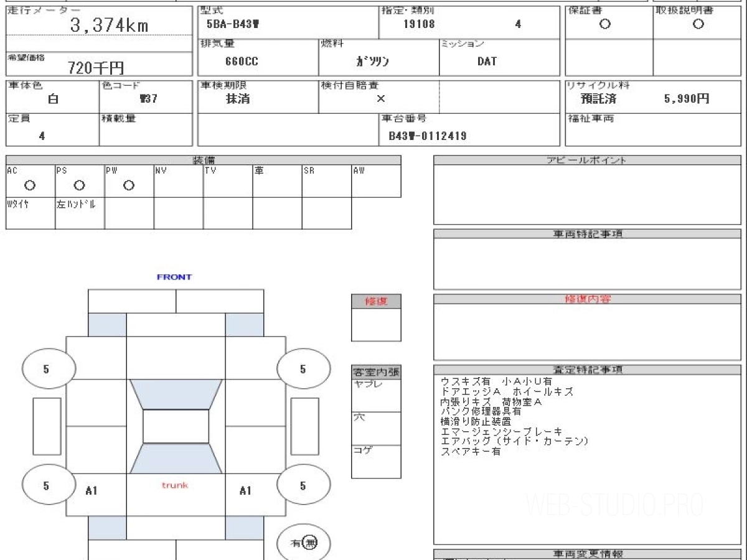This screenshot has height=560, width=747.
Task: Click the PS equipment circle mark
Action: coord(79,185)
